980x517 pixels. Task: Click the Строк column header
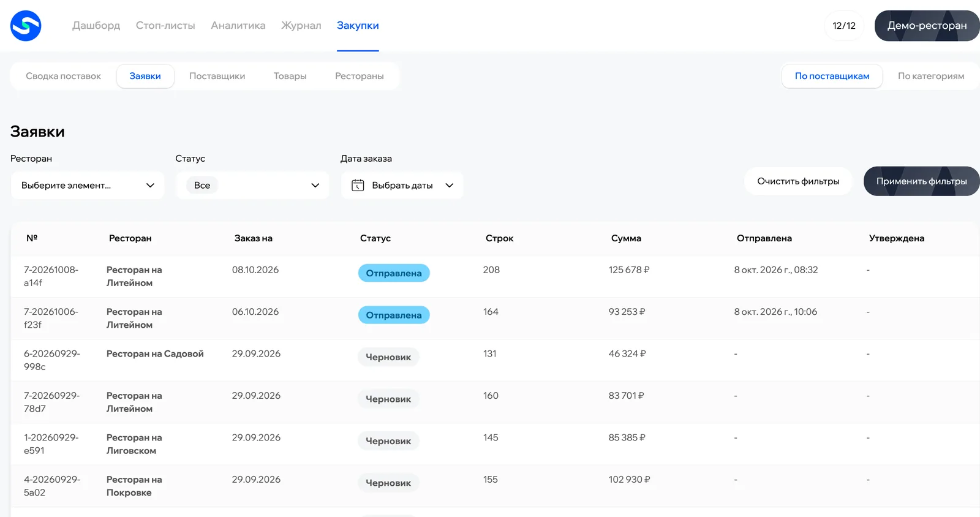pos(500,238)
